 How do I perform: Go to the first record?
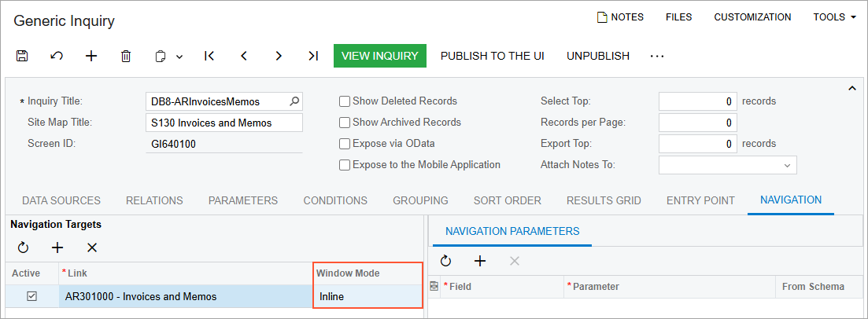click(209, 56)
